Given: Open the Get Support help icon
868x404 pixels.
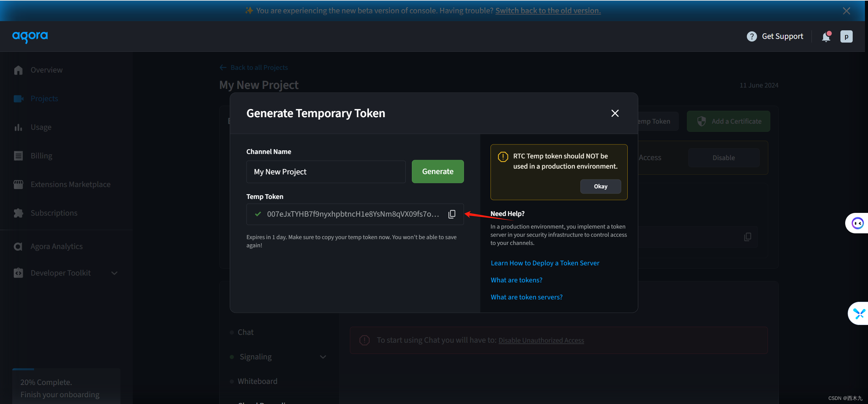Looking at the screenshot, I should tap(752, 36).
